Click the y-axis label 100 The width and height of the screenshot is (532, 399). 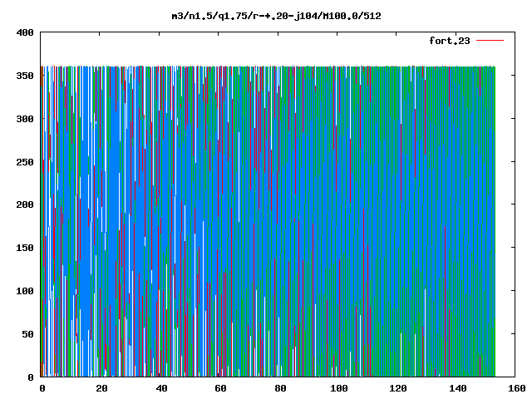click(x=25, y=291)
